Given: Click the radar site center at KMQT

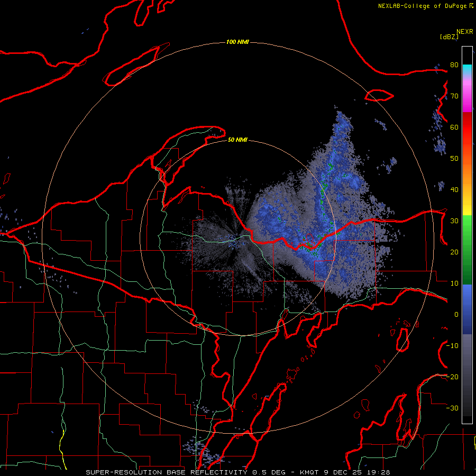Looking at the screenshot, I should (237, 238).
